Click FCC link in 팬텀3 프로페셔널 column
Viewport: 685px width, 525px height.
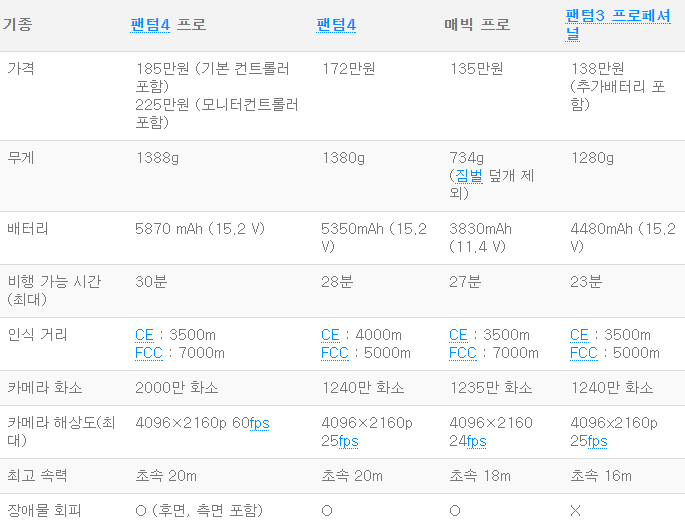584,353
